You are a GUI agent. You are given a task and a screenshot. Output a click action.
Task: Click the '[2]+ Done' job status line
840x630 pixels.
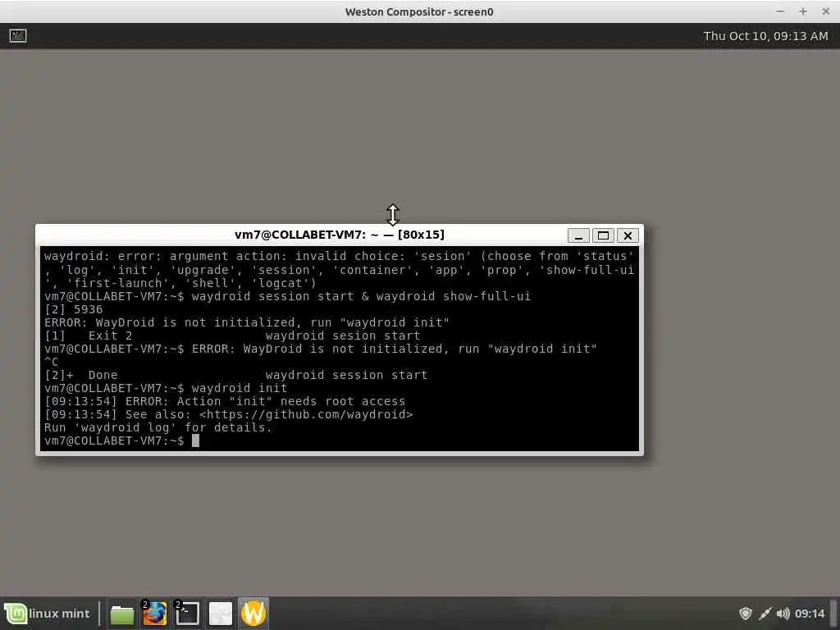236,376
